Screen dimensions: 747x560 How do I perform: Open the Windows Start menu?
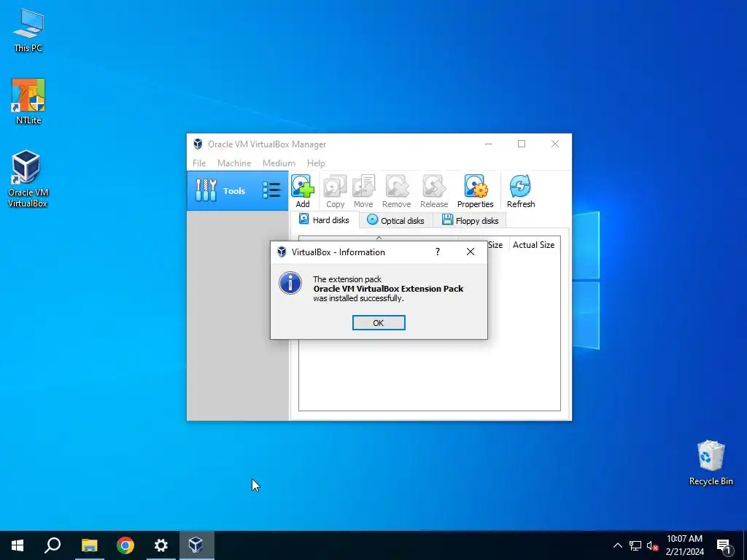click(18, 545)
